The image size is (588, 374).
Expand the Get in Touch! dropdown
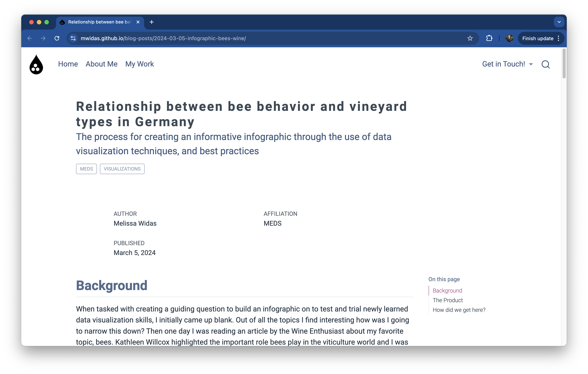coord(507,64)
